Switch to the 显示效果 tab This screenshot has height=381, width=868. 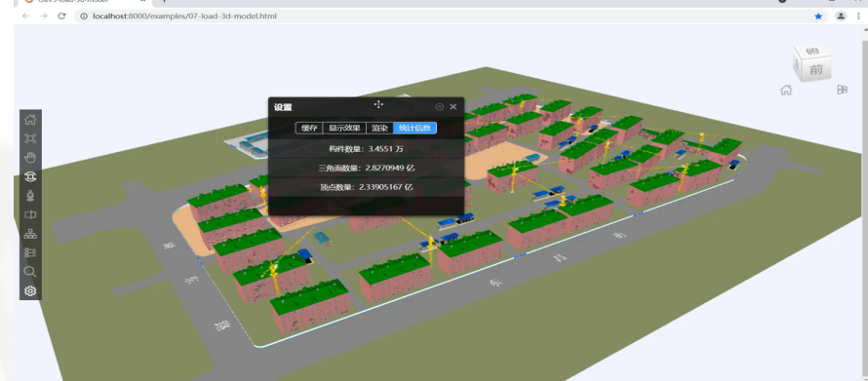(x=344, y=128)
